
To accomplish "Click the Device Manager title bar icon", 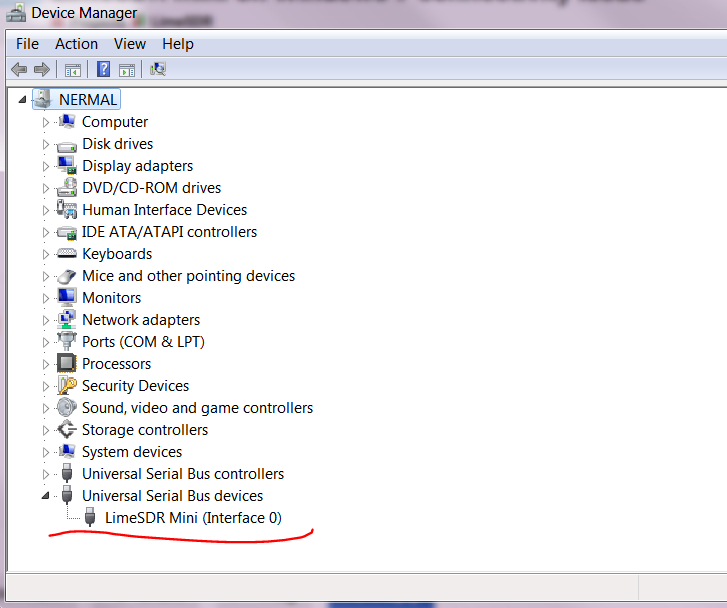I will point(15,13).
